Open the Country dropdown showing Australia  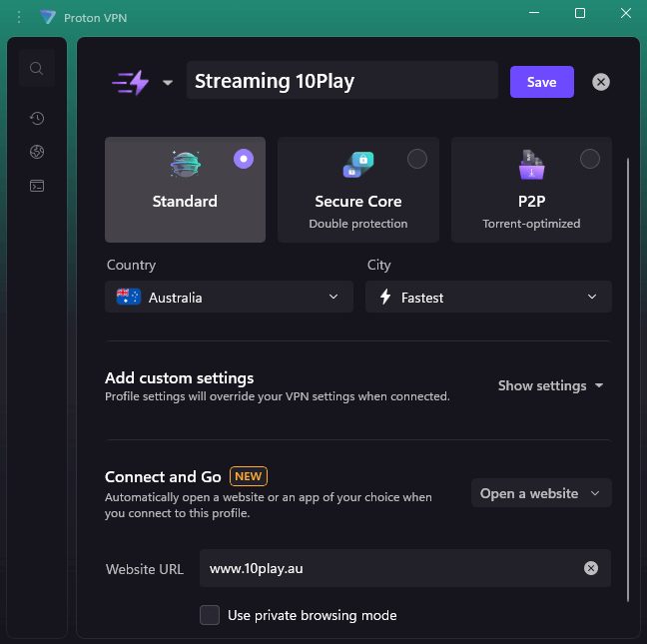[x=229, y=298]
